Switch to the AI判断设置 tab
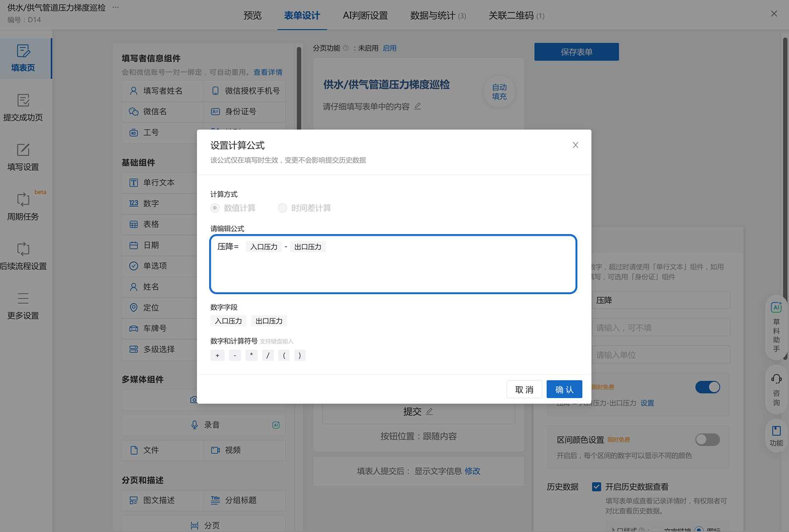The image size is (789, 532). click(x=365, y=15)
